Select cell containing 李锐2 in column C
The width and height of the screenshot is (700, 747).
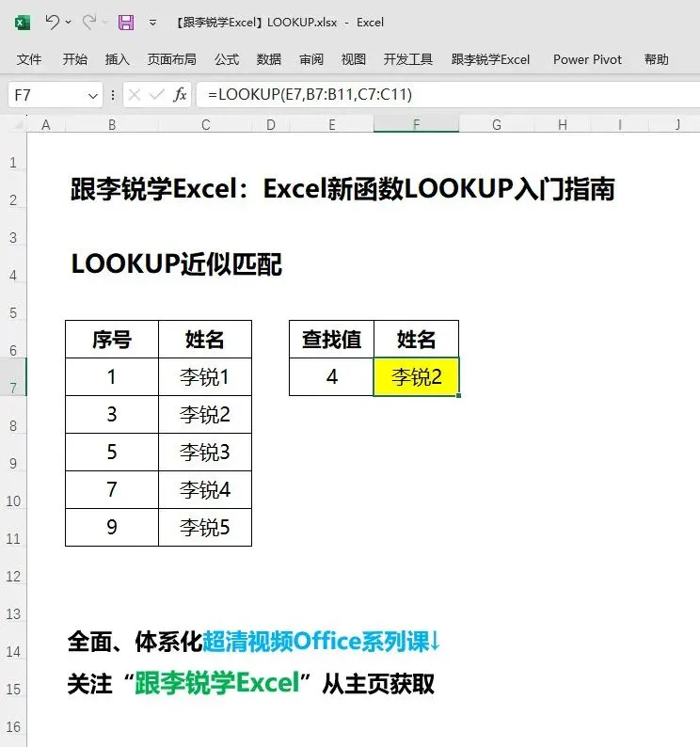click(x=205, y=415)
